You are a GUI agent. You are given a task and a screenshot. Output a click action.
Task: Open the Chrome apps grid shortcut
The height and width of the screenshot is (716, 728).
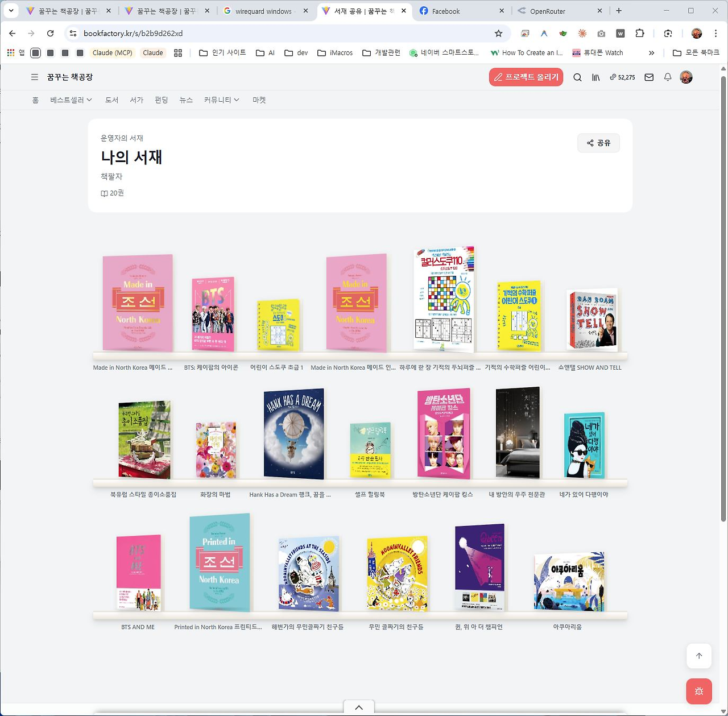11,53
